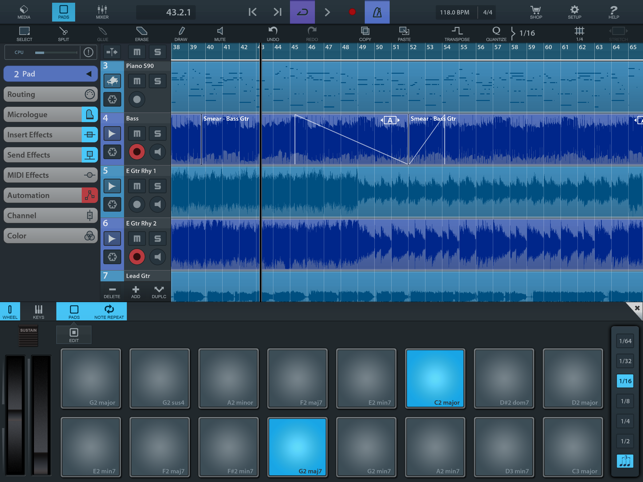Choose the Draw pencil tool
643x482 pixels.
(181, 33)
